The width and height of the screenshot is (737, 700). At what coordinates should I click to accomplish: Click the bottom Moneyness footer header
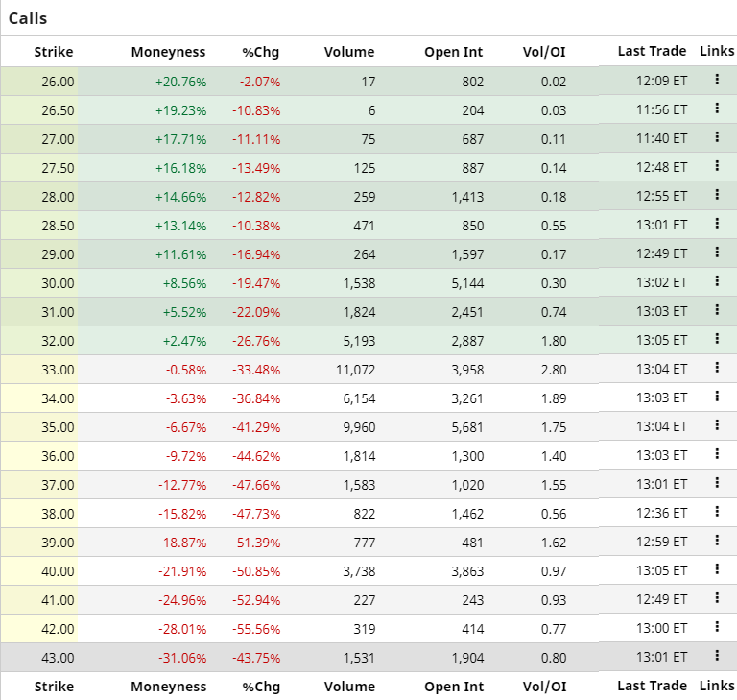coord(168,687)
